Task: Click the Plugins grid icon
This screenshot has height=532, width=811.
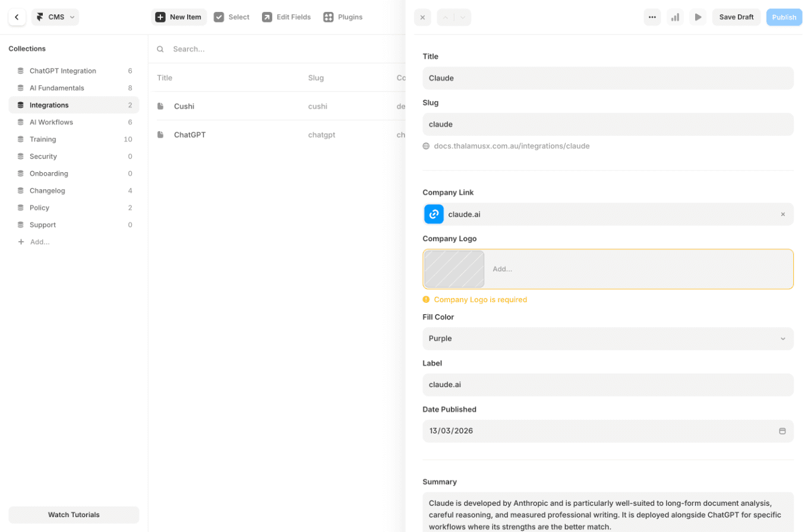Action: click(x=328, y=17)
